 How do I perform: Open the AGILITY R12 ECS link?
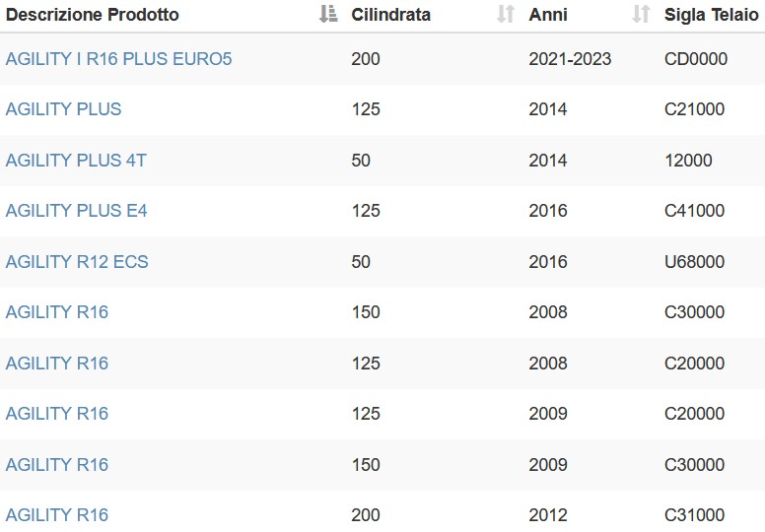(x=77, y=262)
